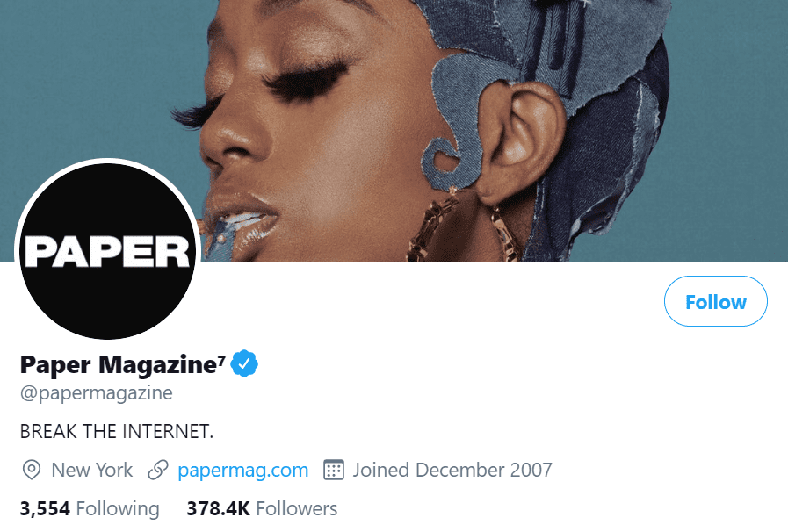Click the chain link icon
This screenshot has height=532, width=788.
(x=158, y=471)
